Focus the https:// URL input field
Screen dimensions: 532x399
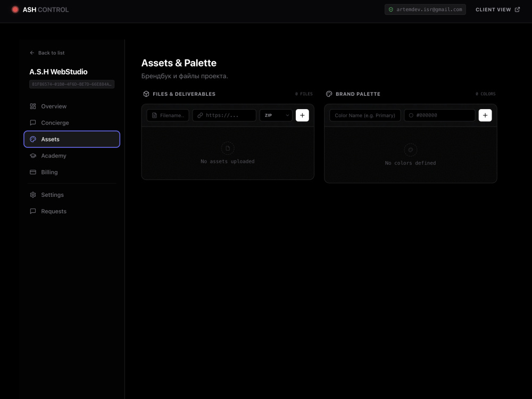225,115
